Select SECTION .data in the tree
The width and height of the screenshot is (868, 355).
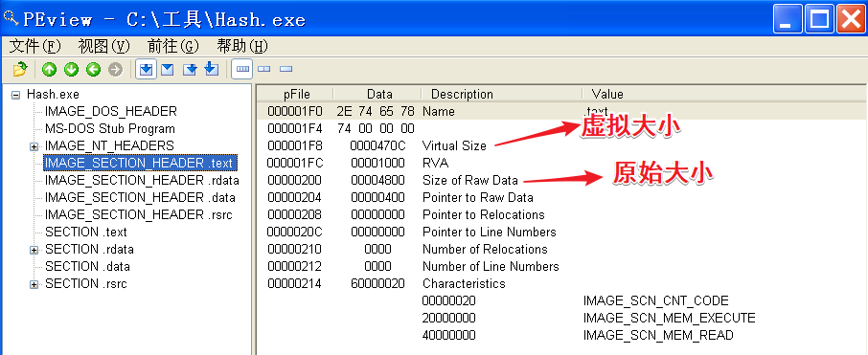click(x=87, y=267)
